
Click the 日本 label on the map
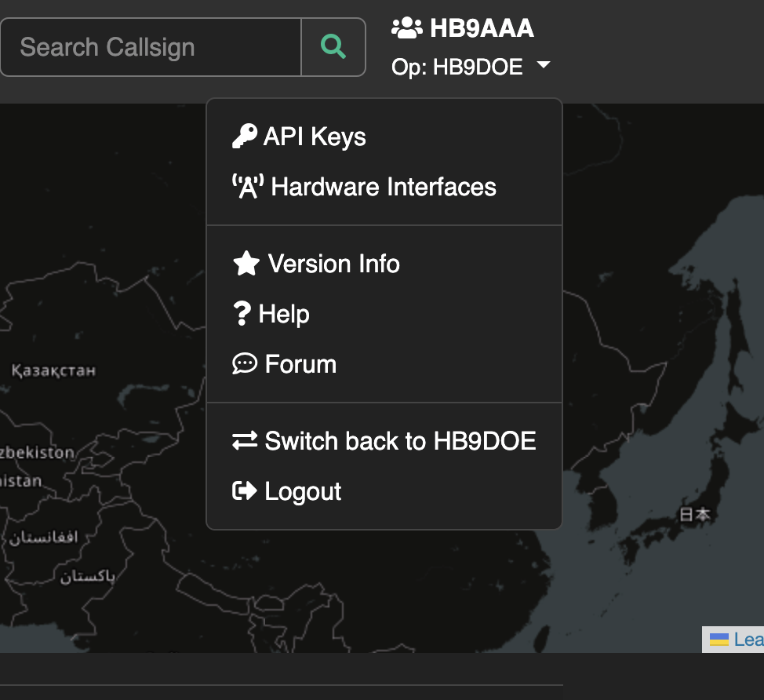[695, 514]
